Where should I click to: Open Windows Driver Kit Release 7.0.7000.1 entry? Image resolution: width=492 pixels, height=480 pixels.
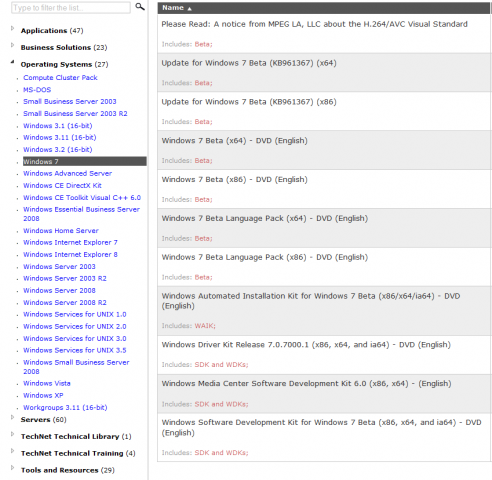(306, 345)
